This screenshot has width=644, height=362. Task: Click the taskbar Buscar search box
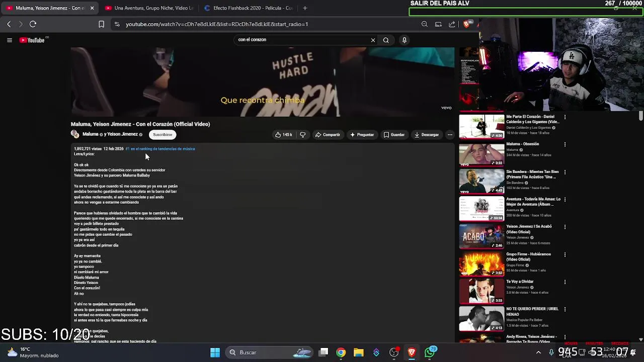(270, 352)
